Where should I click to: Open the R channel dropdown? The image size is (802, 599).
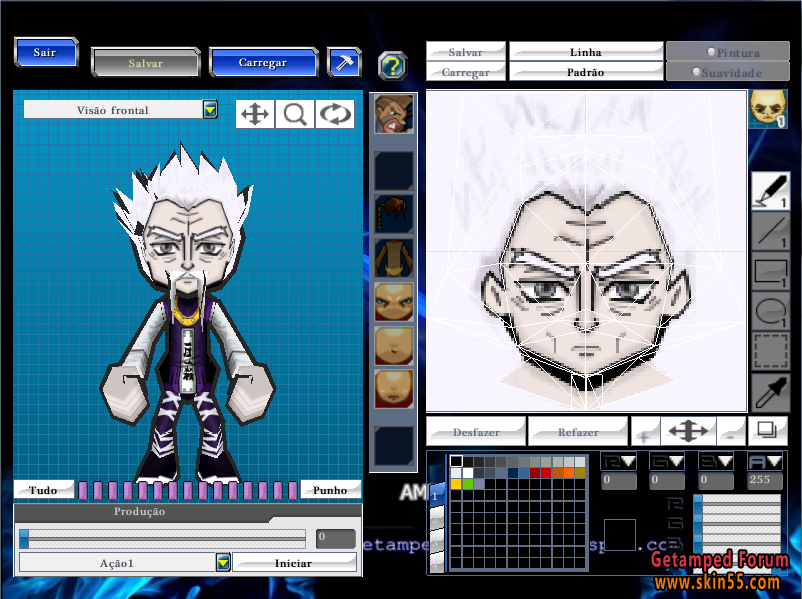(618, 462)
